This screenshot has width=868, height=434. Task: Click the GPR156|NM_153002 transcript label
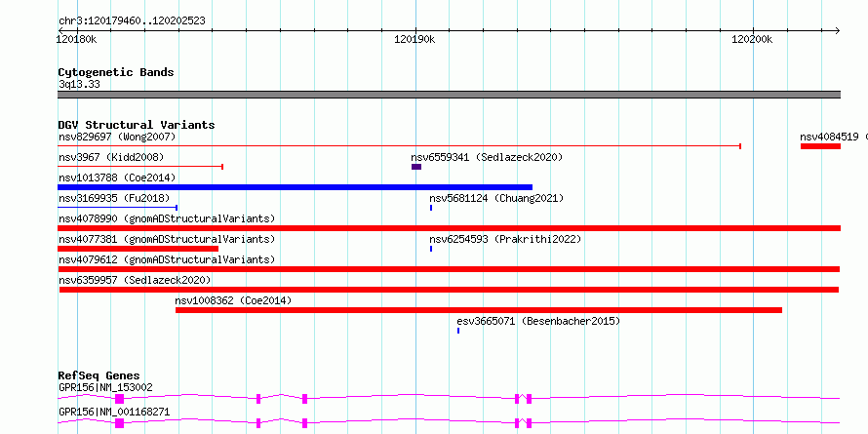(105, 387)
